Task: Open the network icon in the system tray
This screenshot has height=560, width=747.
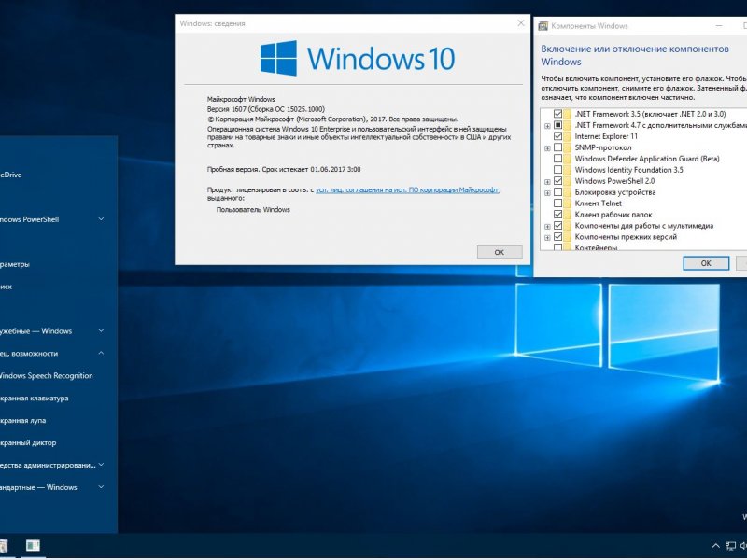Action: click(x=730, y=546)
